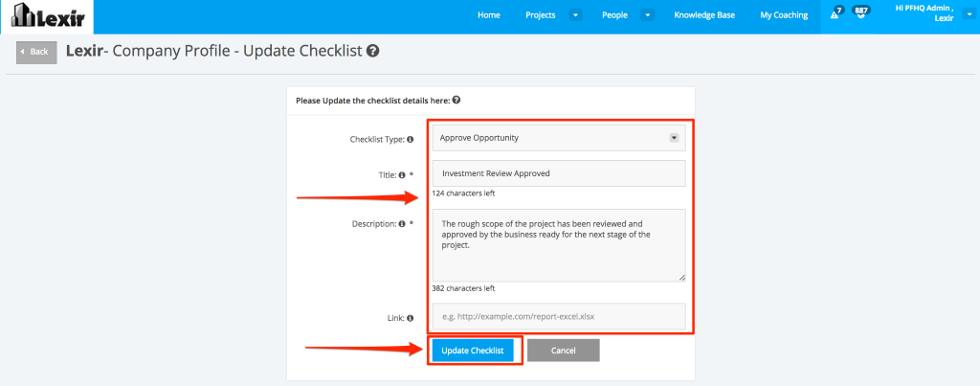The image size is (980, 386).
Task: Open the alerts warning icon with 7 badge
Action: coord(835,13)
